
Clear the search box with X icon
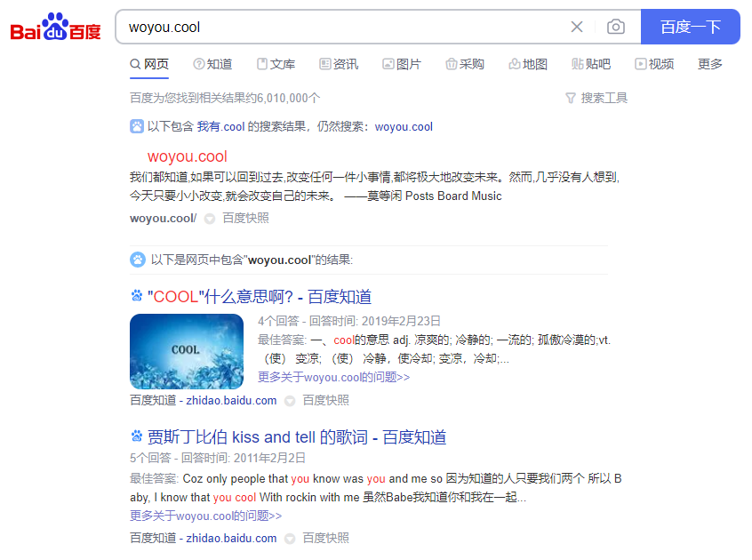[x=577, y=27]
